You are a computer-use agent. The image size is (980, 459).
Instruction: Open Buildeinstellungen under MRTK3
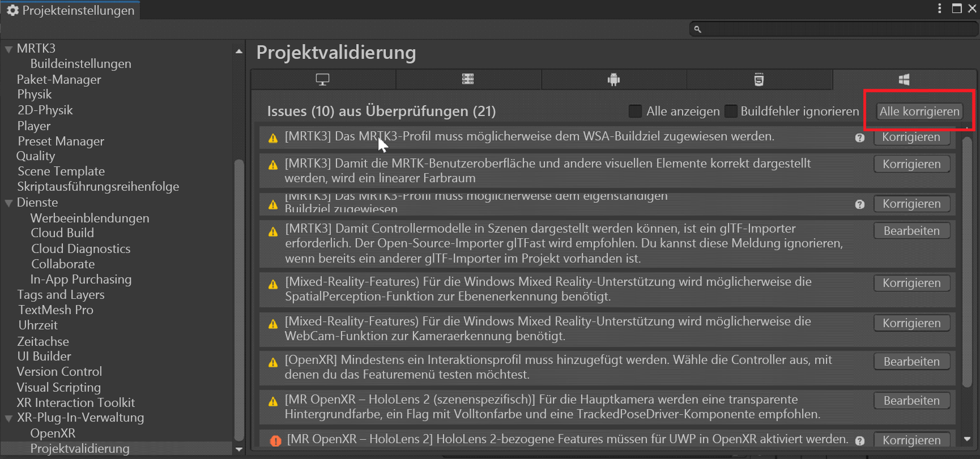point(80,64)
